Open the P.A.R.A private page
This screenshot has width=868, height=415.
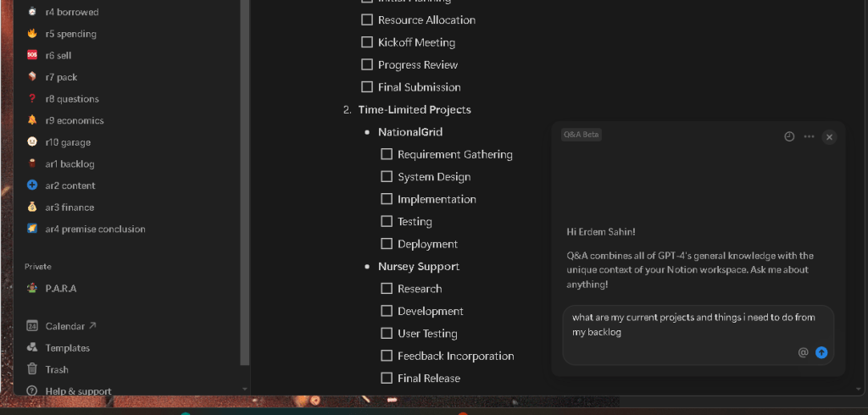[x=61, y=288]
